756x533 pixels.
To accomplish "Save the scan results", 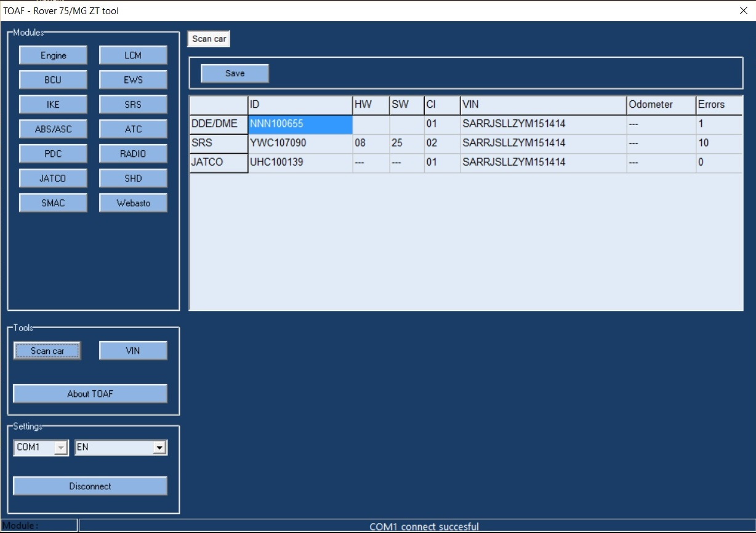I will click(x=235, y=73).
